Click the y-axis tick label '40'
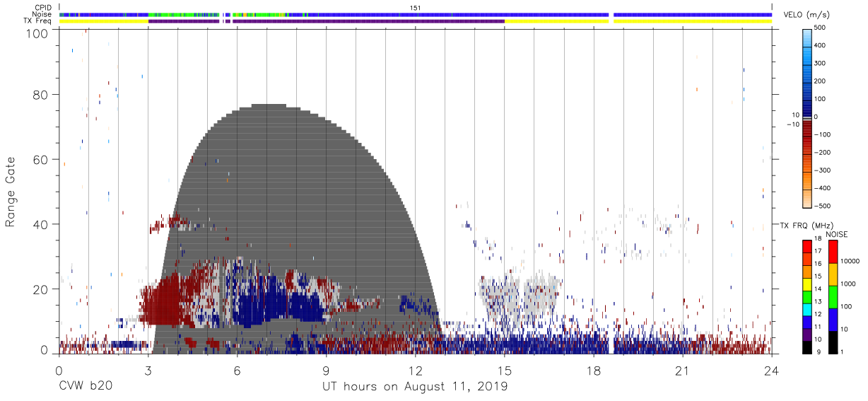 pyautogui.click(x=41, y=224)
